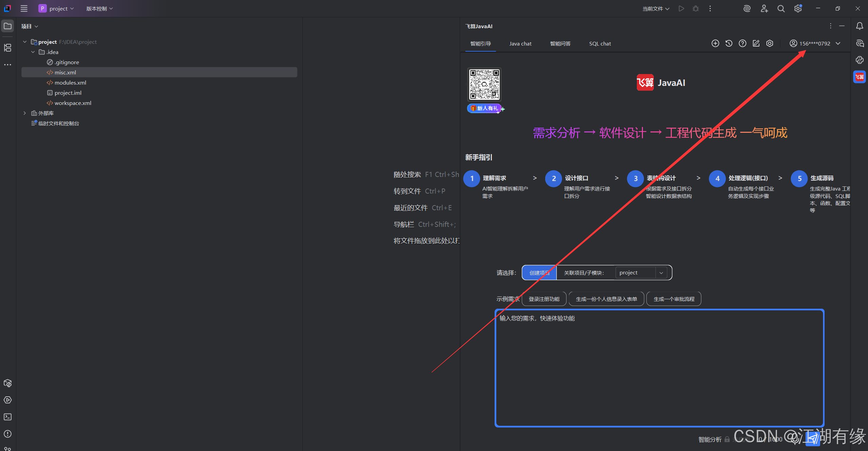Open the Problems tool window
Screen dimensions: 868x451
(x=7, y=434)
